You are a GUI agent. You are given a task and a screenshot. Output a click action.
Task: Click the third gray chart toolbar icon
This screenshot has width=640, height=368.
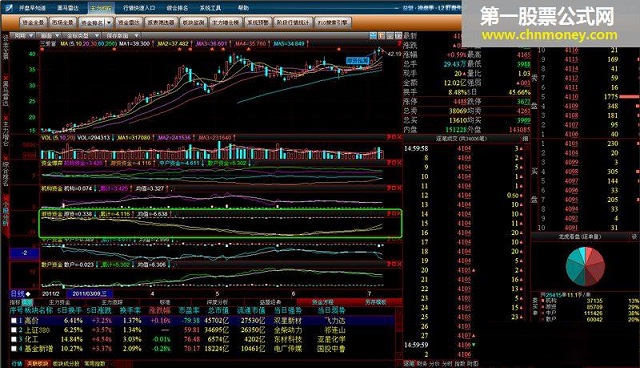(390, 36)
